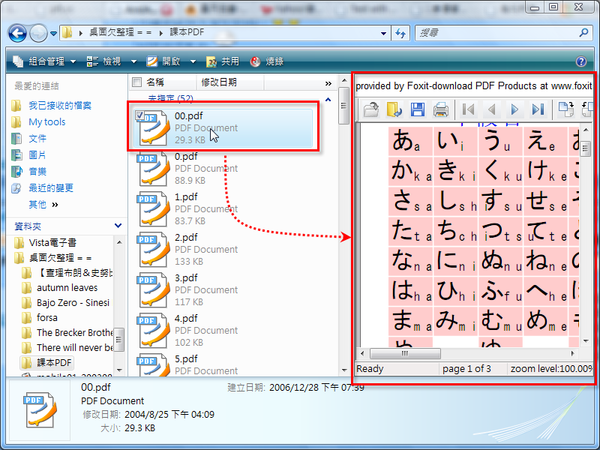The width and height of the screenshot is (600, 450).
Task: Expand the address bar history dropdown
Action: tap(383, 33)
